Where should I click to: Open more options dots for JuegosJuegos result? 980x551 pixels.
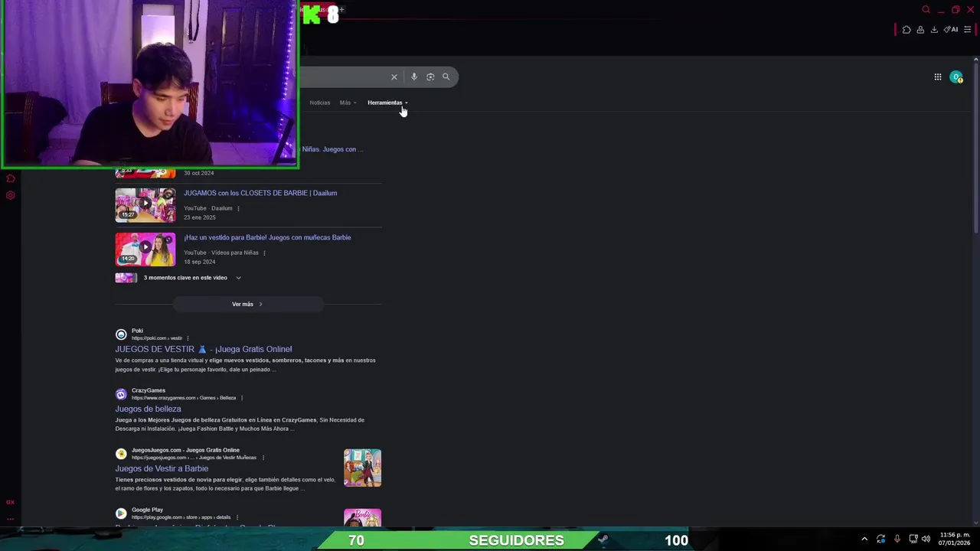[263, 458]
